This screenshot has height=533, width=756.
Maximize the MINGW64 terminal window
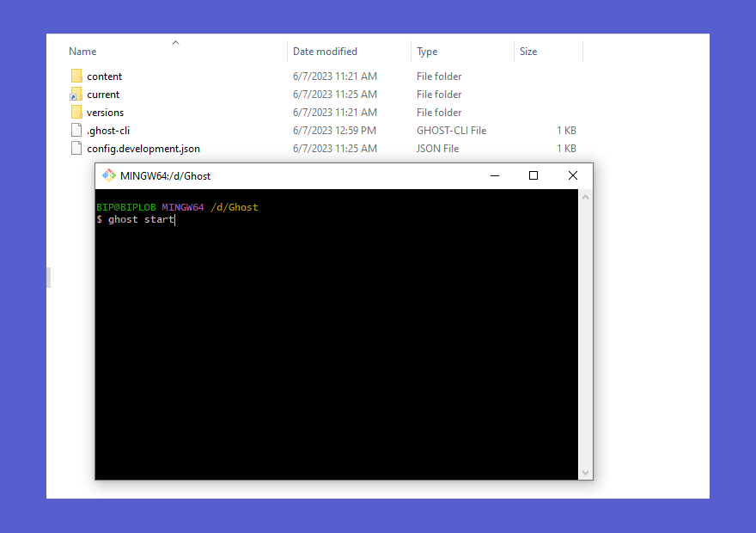point(533,175)
